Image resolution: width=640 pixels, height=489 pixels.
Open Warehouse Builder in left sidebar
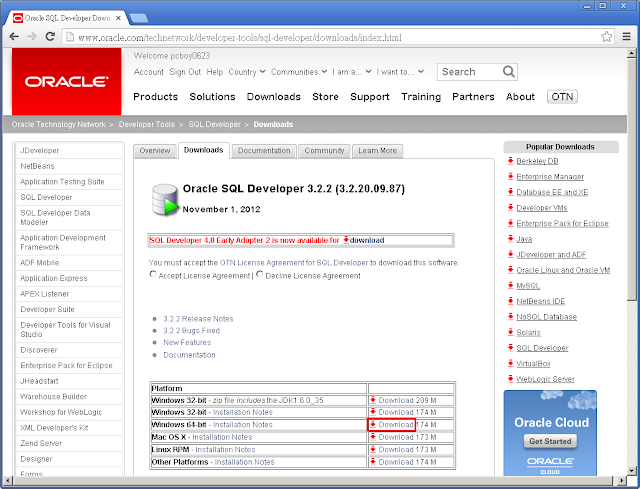click(53, 397)
